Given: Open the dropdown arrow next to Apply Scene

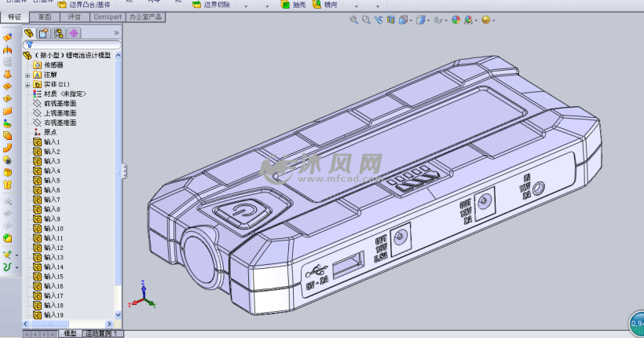Looking at the screenshot, I should [476, 20].
